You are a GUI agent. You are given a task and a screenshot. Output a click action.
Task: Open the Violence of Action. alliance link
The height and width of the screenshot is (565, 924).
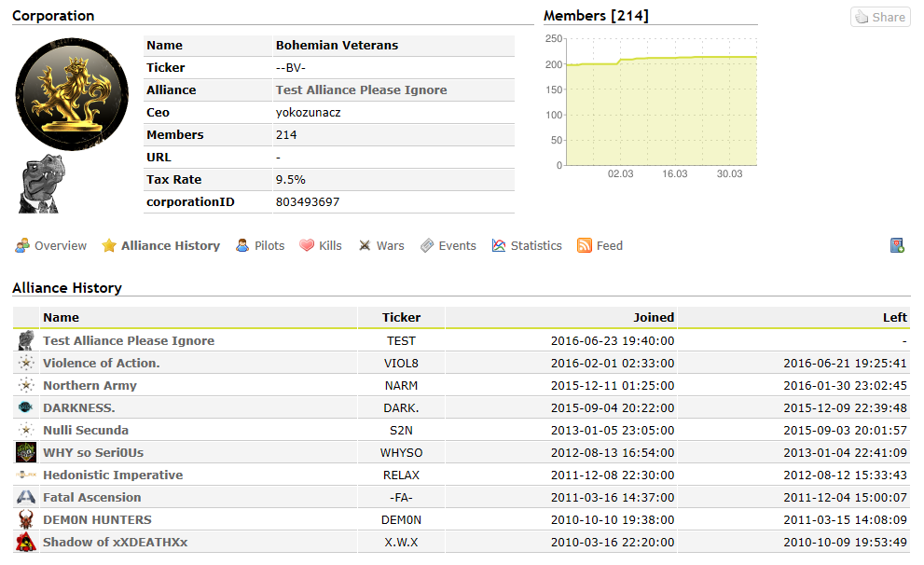(102, 364)
